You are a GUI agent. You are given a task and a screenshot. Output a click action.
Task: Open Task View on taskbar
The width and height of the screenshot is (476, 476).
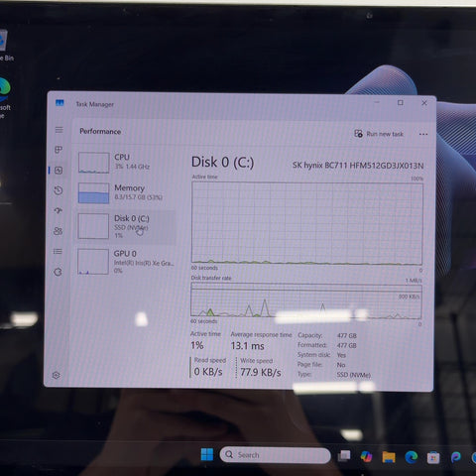344,456
